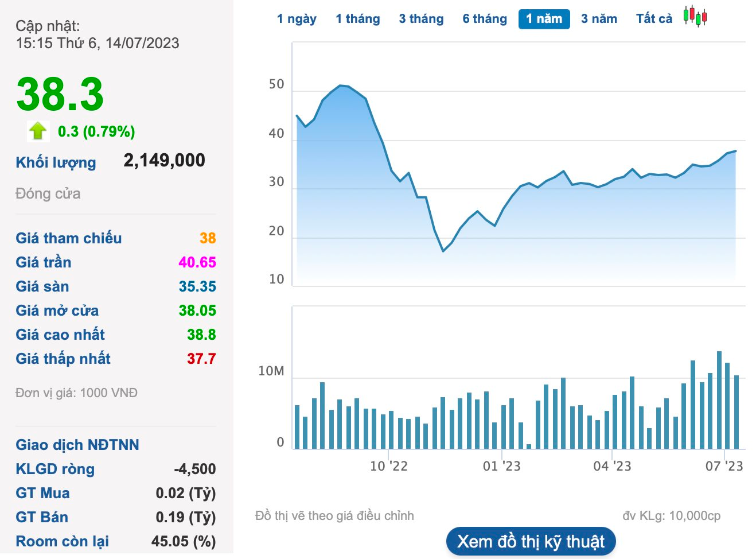Click the 04 '23 x-axis label

612,466
